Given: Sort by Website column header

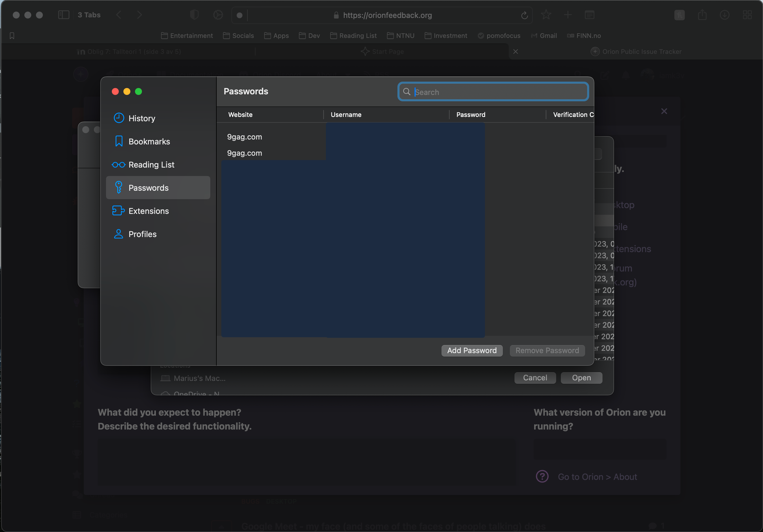Looking at the screenshot, I should [270, 115].
